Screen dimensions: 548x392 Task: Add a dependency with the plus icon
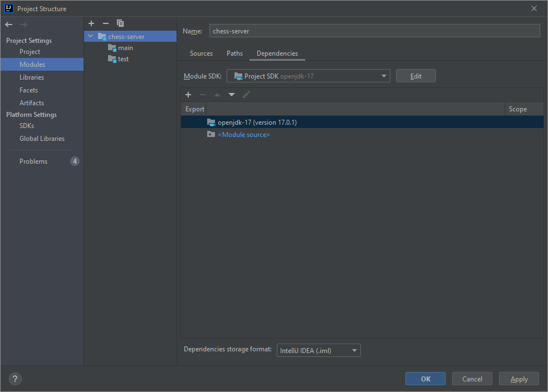pos(188,95)
